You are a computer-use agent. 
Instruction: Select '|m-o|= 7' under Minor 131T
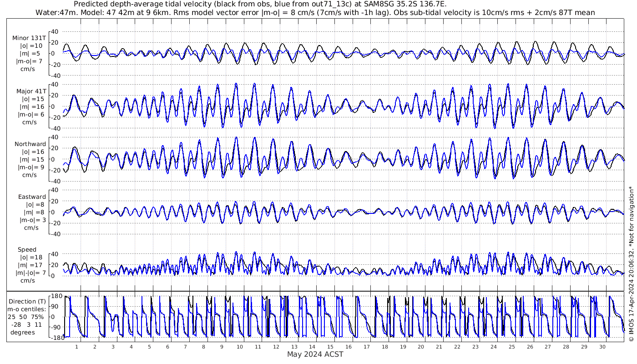[x=30, y=61]
